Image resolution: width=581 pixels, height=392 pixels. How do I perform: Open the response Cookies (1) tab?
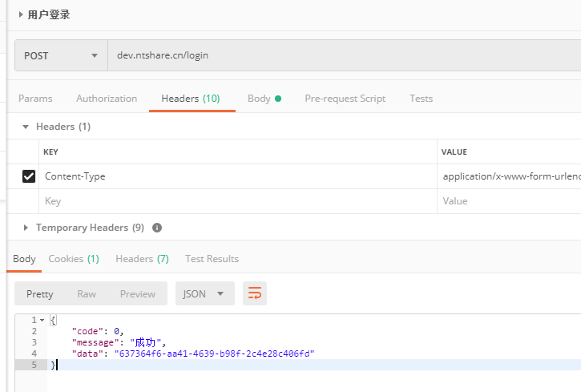tap(74, 259)
